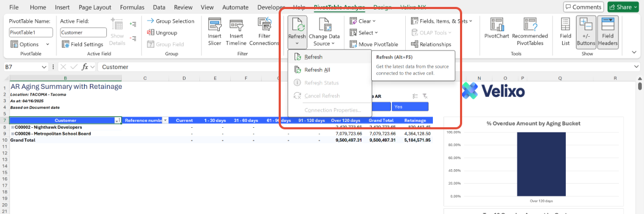The image size is (644, 214).
Task: Click the AR Aging Summary with Retainage title
Action: point(66,86)
